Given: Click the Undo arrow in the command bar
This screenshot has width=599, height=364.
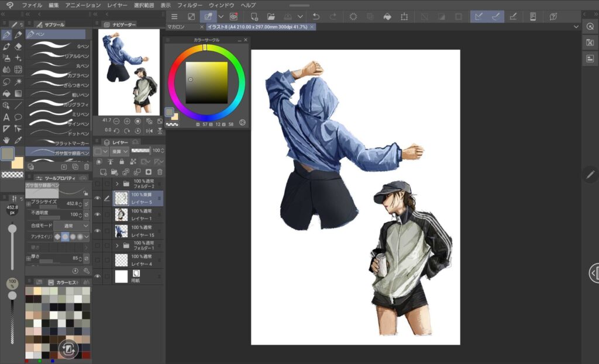Looking at the screenshot, I should click(x=316, y=16).
